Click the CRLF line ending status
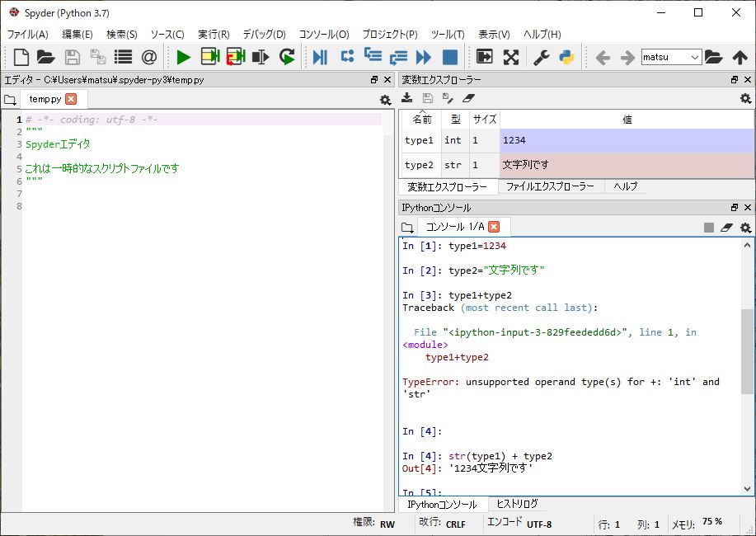Viewport: 756px width, 536px height. (x=456, y=524)
